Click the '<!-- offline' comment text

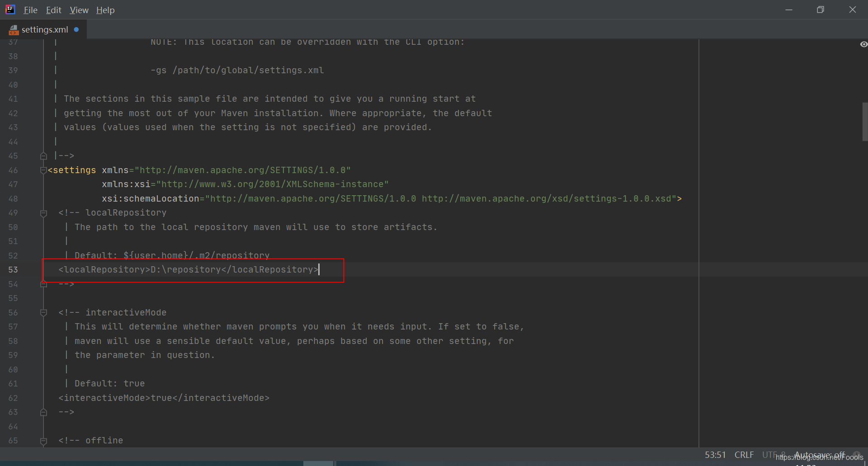(x=91, y=441)
